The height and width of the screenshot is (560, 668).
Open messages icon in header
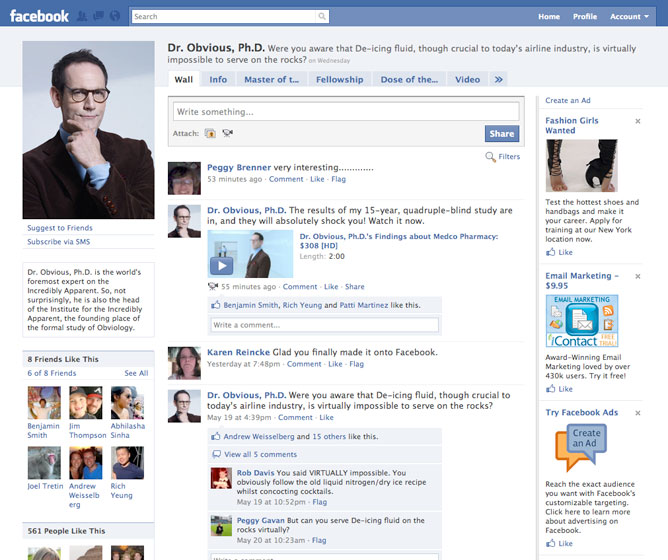[x=98, y=16]
